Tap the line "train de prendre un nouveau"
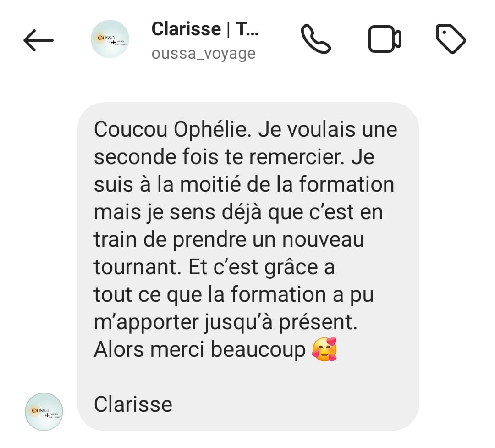This screenshot has height=448, width=495. [x=229, y=239]
